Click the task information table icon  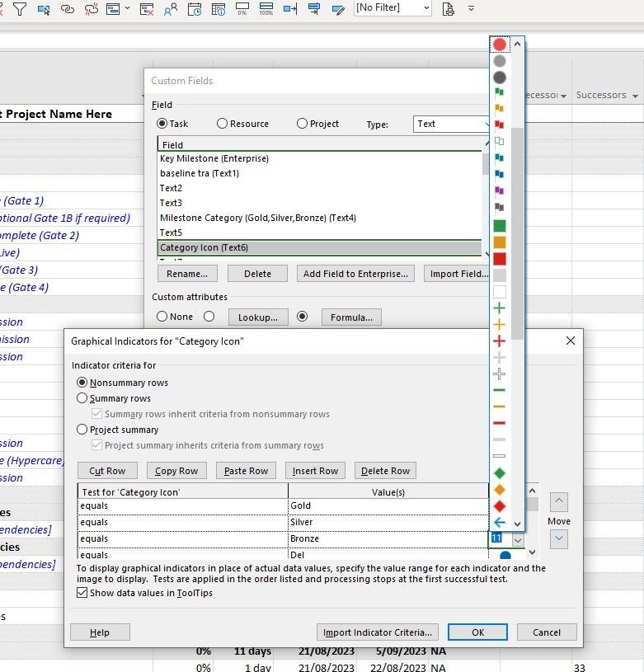click(219, 9)
